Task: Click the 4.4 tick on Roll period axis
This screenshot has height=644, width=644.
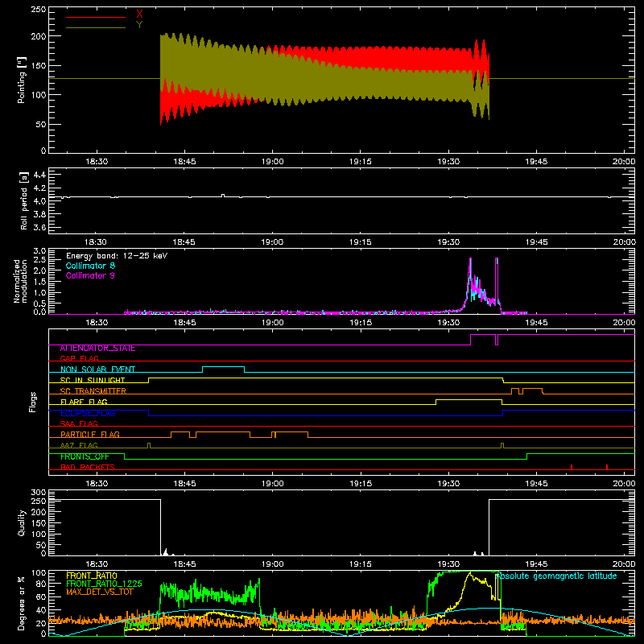Action: point(39,175)
